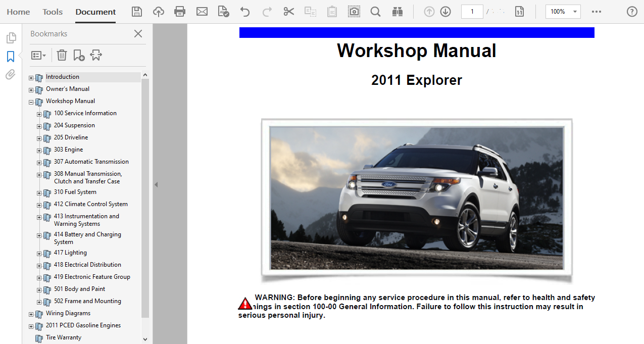644x344 pixels.
Task: Toggle the Bookmarks sidebar tab
Action: click(x=10, y=57)
